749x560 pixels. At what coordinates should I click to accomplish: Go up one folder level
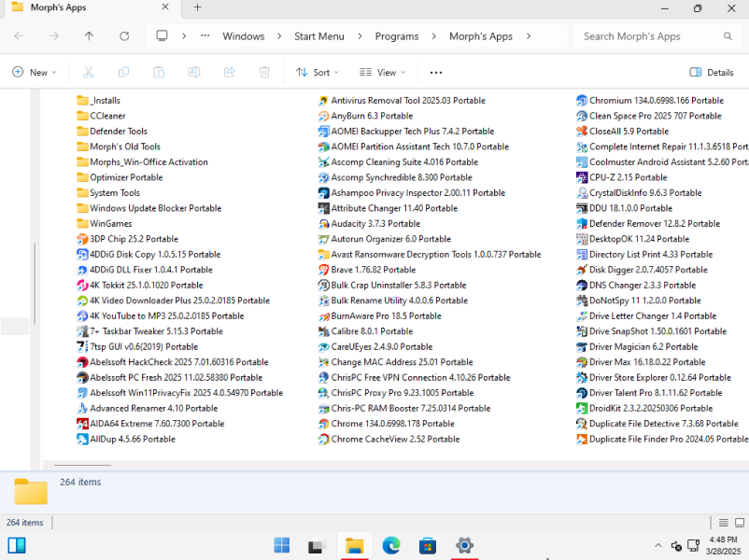[89, 36]
